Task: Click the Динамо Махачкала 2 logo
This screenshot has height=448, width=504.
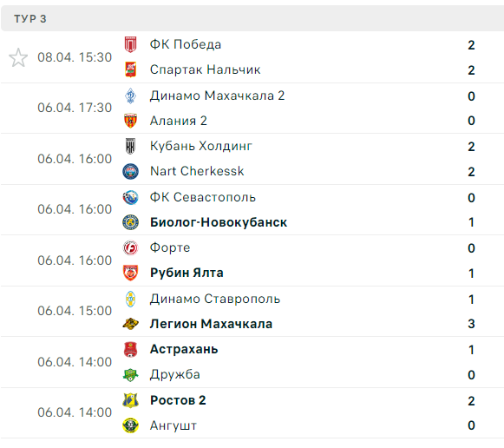Action: [130, 96]
